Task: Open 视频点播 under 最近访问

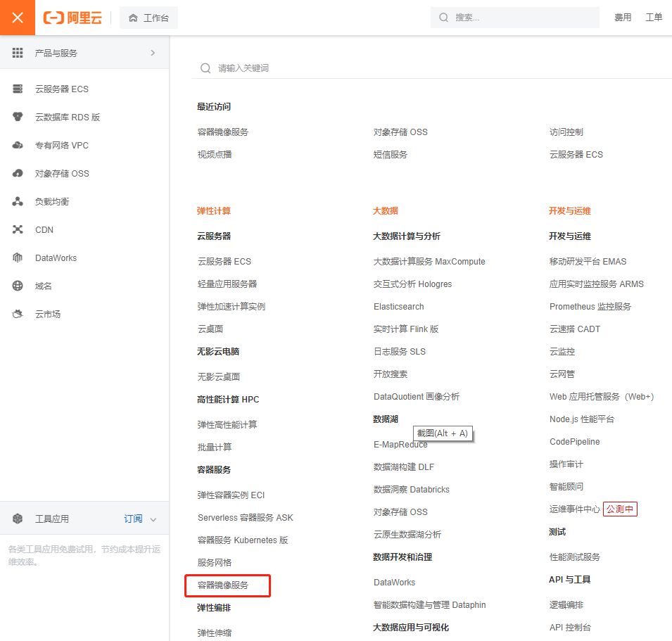Action: pyautogui.click(x=215, y=155)
